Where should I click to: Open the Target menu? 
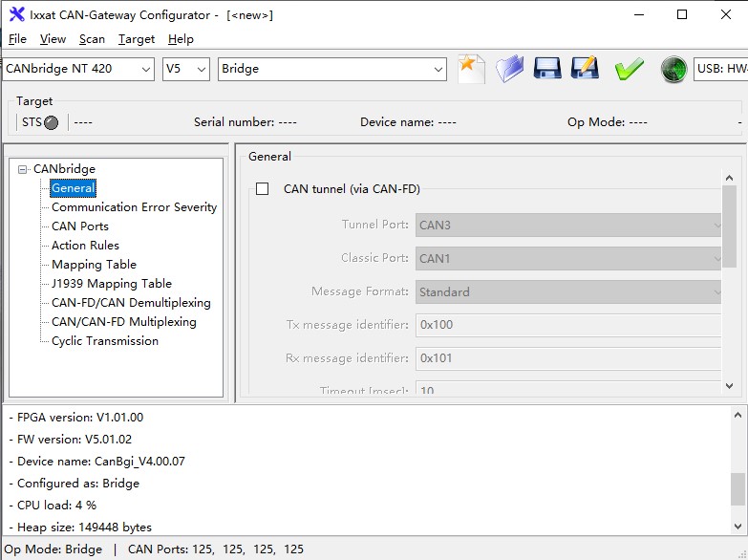pos(137,39)
